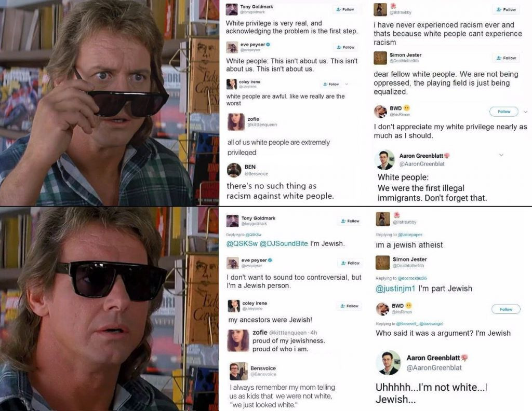The height and width of the screenshot is (411, 532).
Task: Open dropdown arrow beside BWD's rounded Follow button
Action: click(x=526, y=112)
